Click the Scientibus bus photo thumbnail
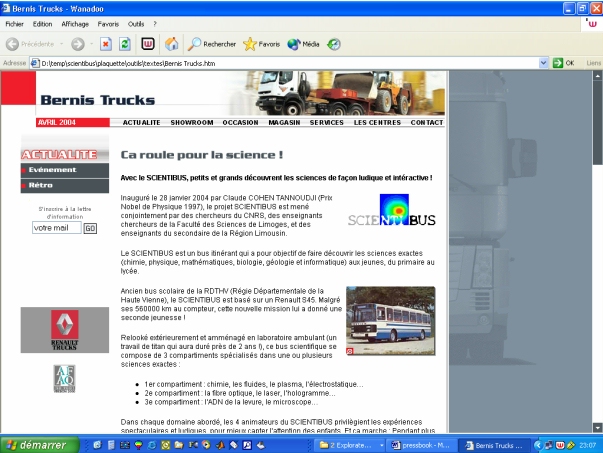Viewport: 603px width, 453px height. coord(390,322)
